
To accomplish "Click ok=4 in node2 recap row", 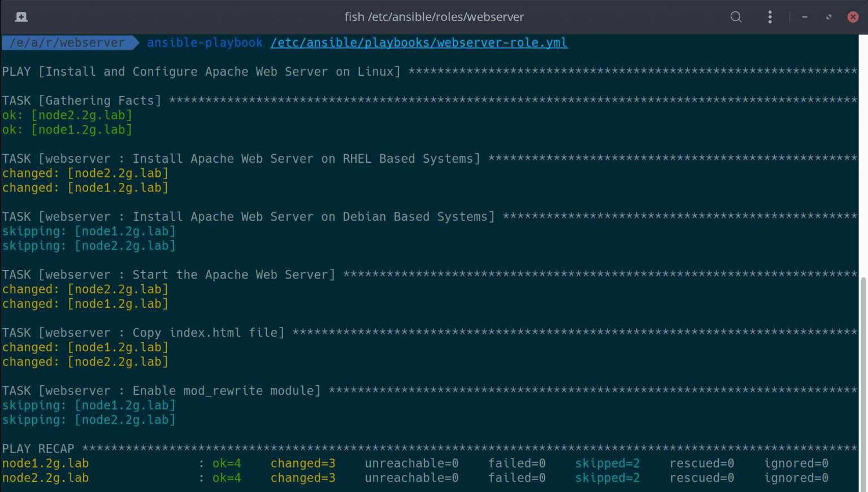I will pyautogui.click(x=227, y=478).
